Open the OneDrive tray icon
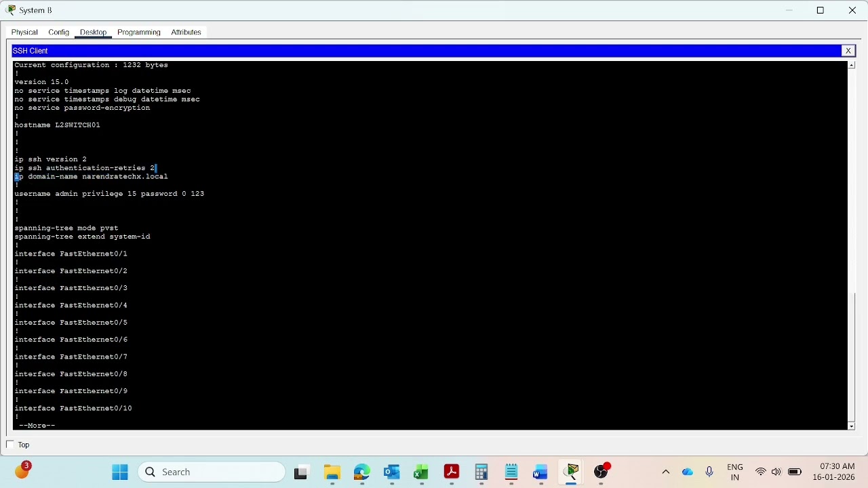This screenshot has width=868, height=488. click(688, 472)
